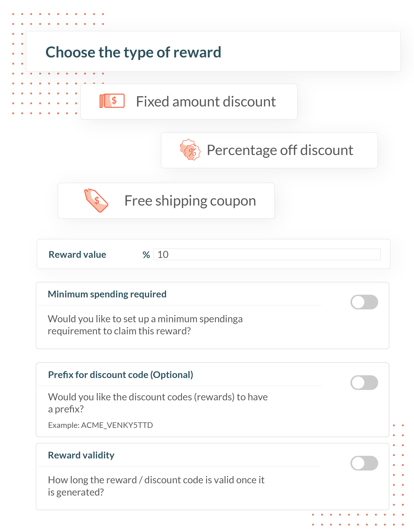Turn on Prefix for discount code toggle
This screenshot has height=532, width=414.
tap(364, 382)
